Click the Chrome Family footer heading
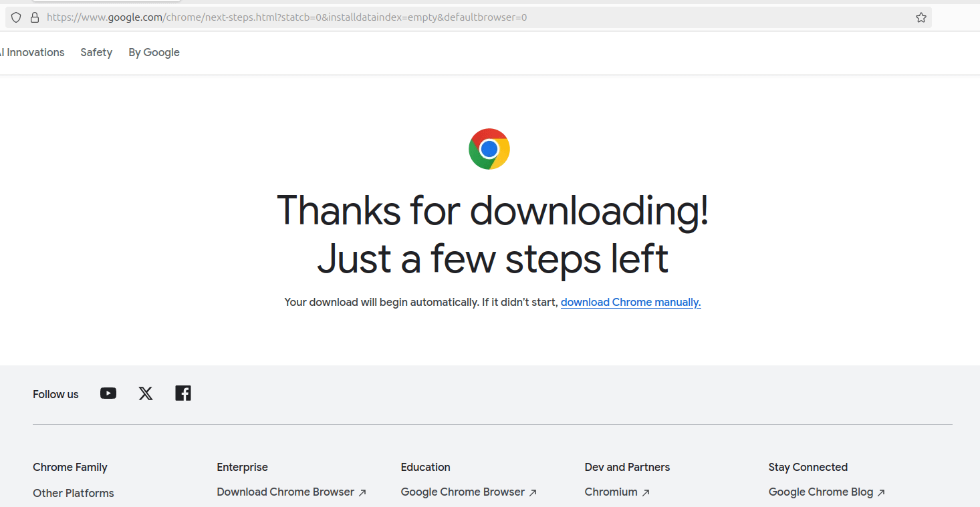Viewport: 980px width, 507px height. click(70, 467)
